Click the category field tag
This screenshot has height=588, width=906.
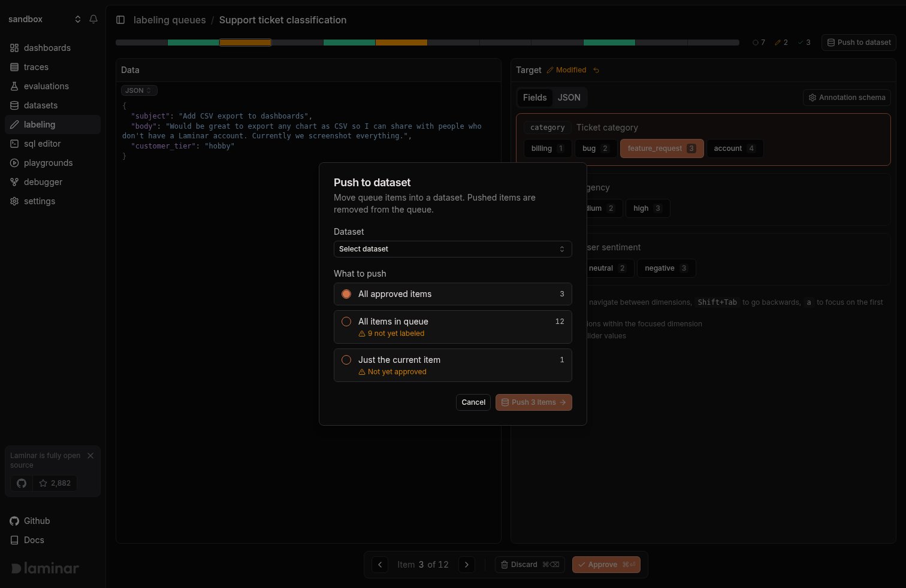[548, 128]
